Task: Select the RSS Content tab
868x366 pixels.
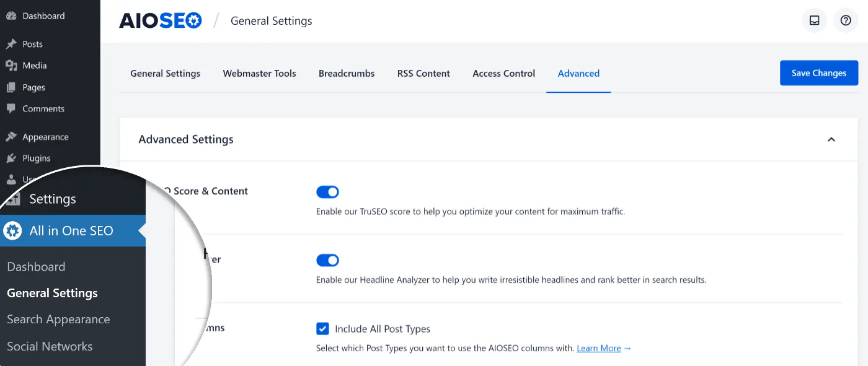Action: click(423, 73)
